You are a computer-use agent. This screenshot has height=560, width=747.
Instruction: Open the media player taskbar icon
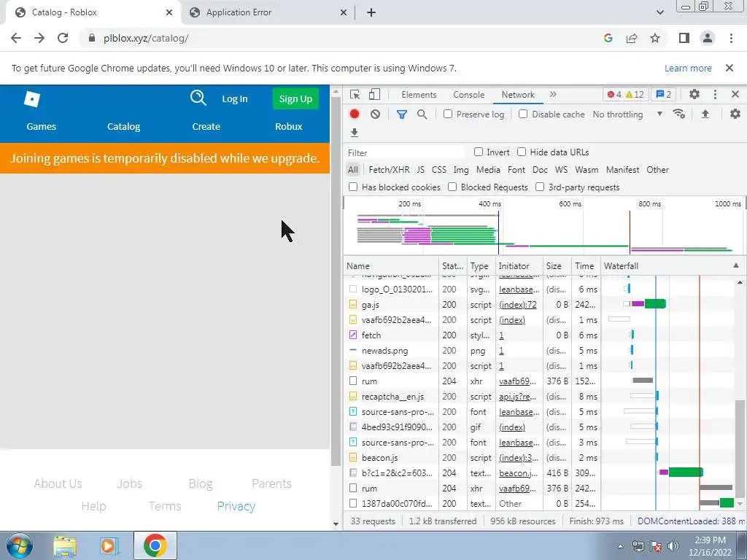click(x=109, y=545)
